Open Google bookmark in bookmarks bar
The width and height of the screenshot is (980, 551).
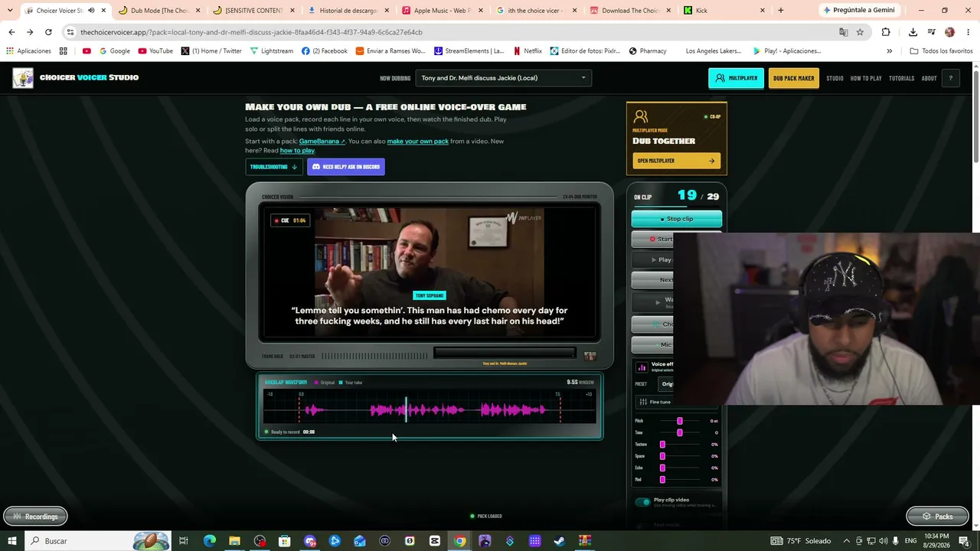coord(115,51)
